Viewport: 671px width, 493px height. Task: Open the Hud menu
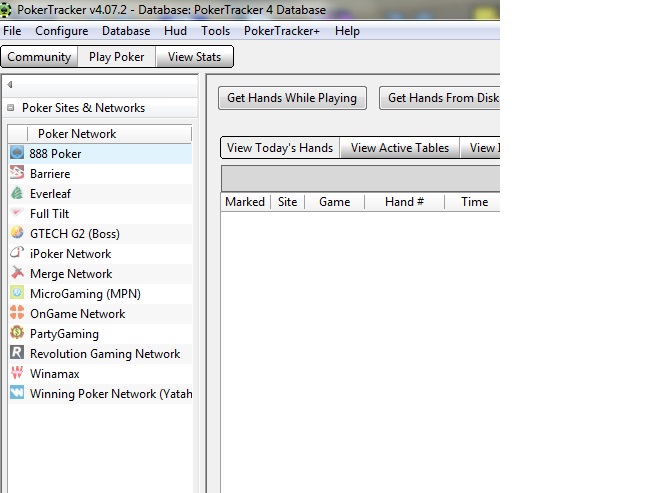[175, 31]
